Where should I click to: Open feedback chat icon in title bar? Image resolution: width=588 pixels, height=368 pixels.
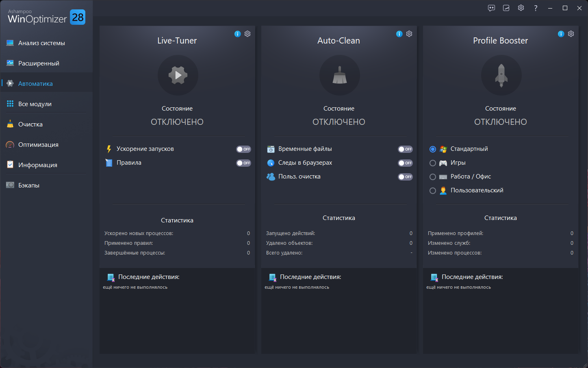point(492,8)
